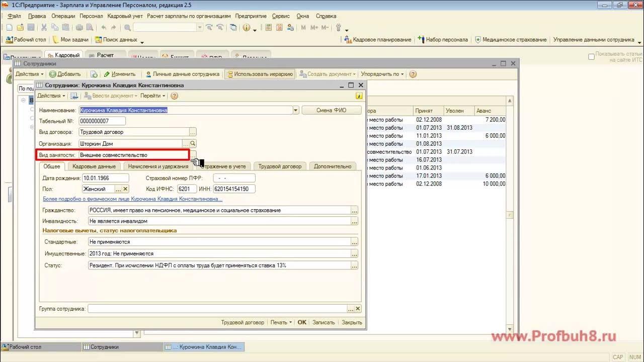Click the yellow info icon in employee card

point(359,96)
